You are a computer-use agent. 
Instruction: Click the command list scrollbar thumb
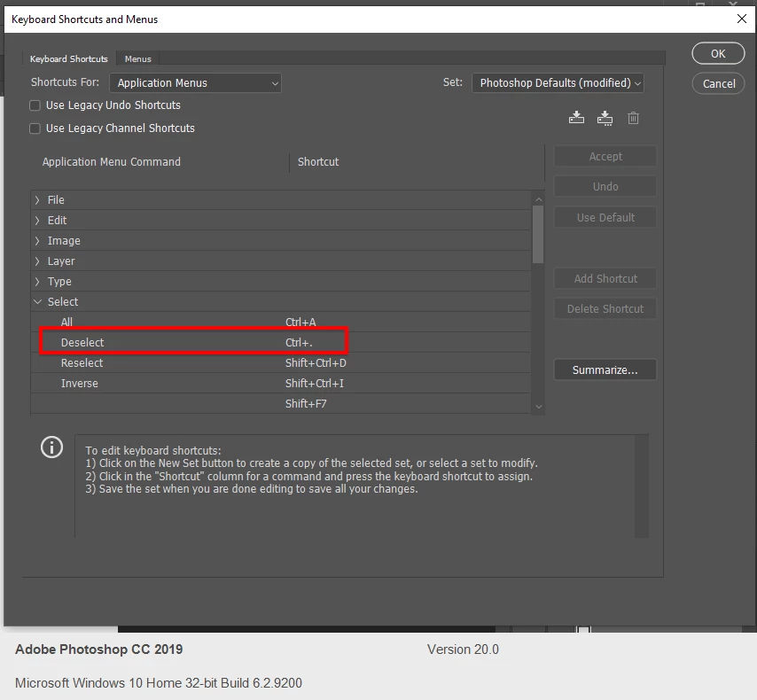point(538,235)
